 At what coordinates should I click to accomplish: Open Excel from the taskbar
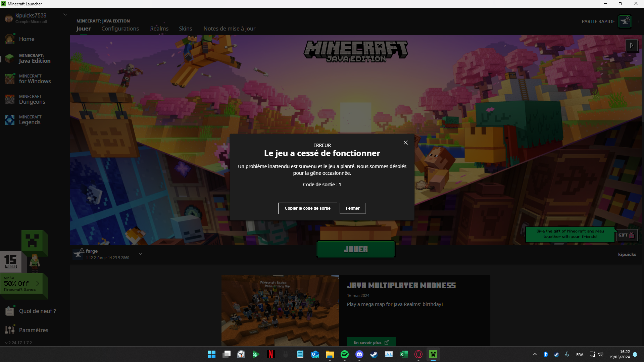click(x=403, y=354)
